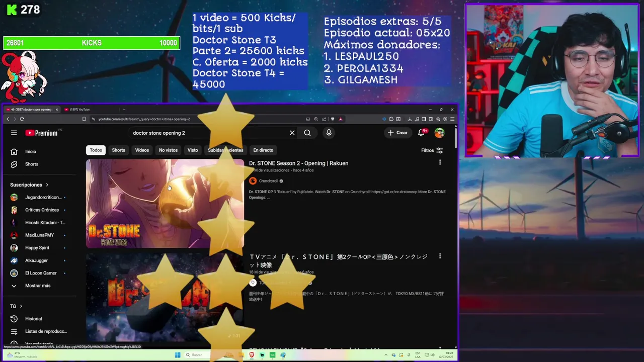Open the account avatar menu
Screen dimensions: 644x362
(x=439, y=133)
